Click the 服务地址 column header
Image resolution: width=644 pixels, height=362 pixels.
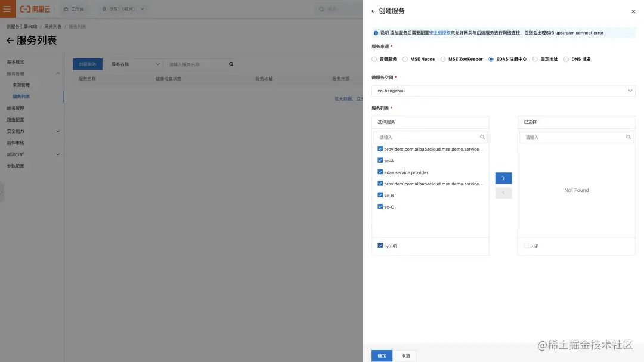tap(264, 79)
